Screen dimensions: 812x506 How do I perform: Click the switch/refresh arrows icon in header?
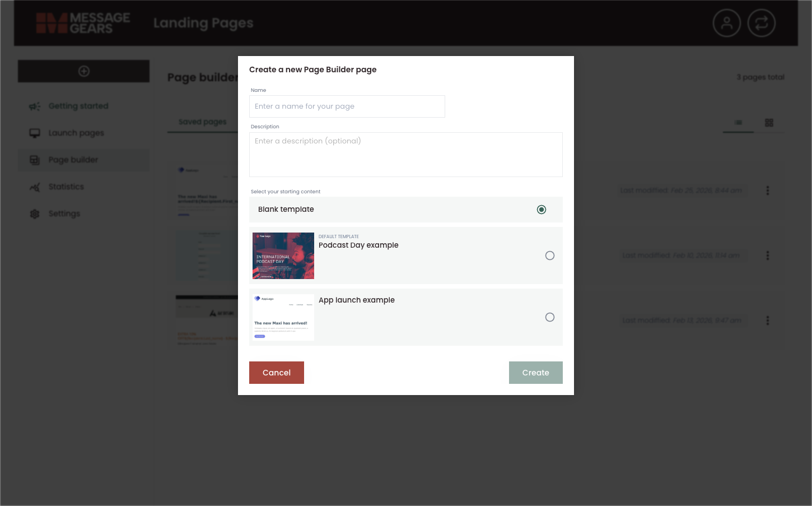tap(762, 23)
